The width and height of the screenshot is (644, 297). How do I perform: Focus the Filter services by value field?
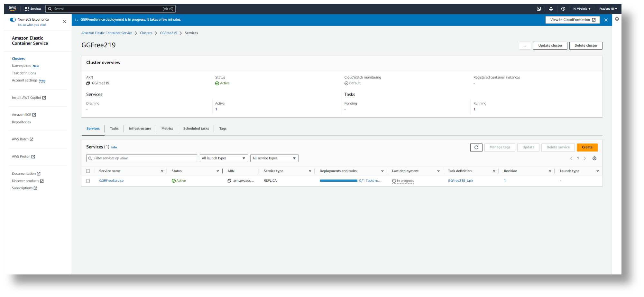pyautogui.click(x=142, y=158)
